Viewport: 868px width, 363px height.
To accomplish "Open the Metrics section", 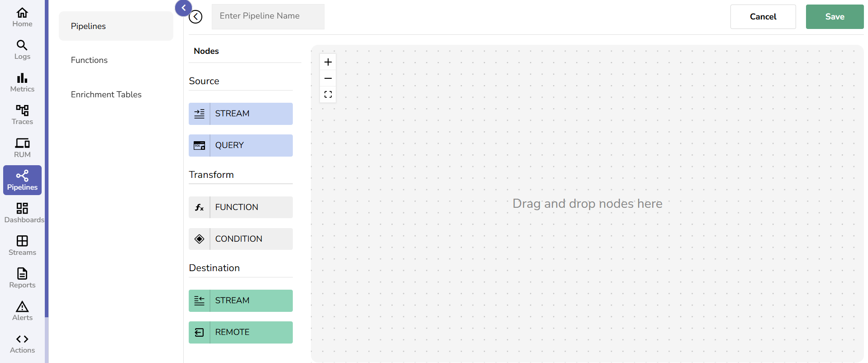I will tap(22, 82).
